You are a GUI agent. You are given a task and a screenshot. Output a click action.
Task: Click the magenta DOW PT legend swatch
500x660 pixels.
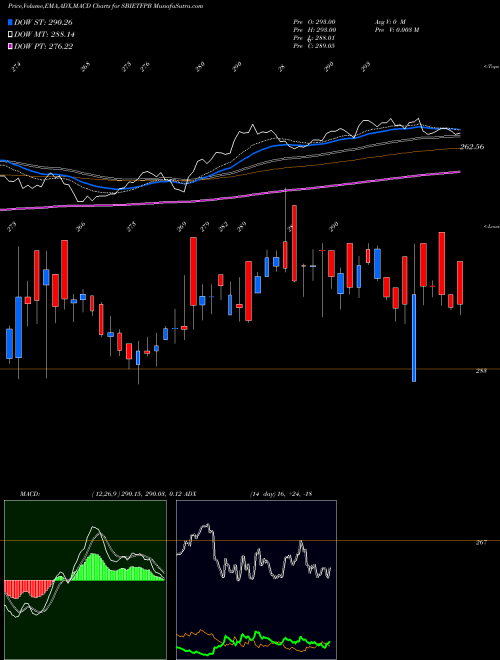tap(10, 46)
